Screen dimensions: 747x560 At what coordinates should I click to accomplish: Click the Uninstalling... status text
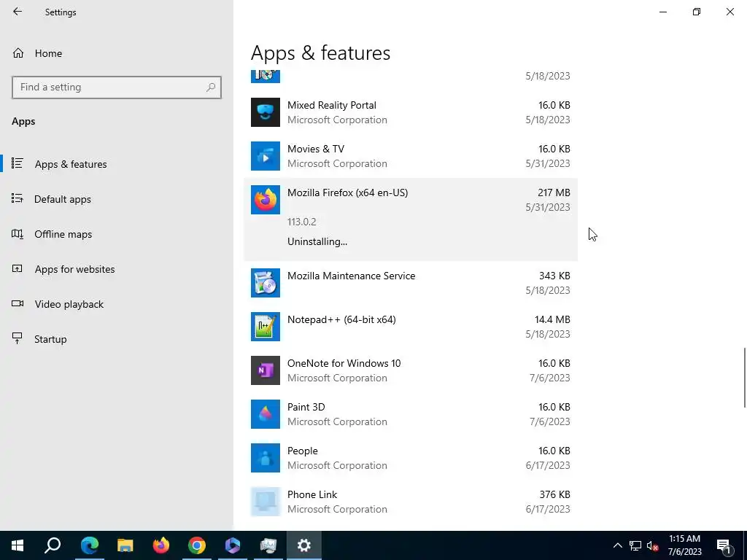[x=317, y=242]
